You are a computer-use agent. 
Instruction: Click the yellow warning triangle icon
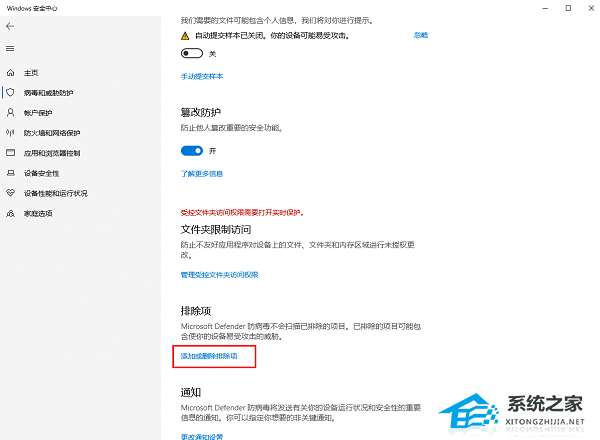(x=185, y=36)
